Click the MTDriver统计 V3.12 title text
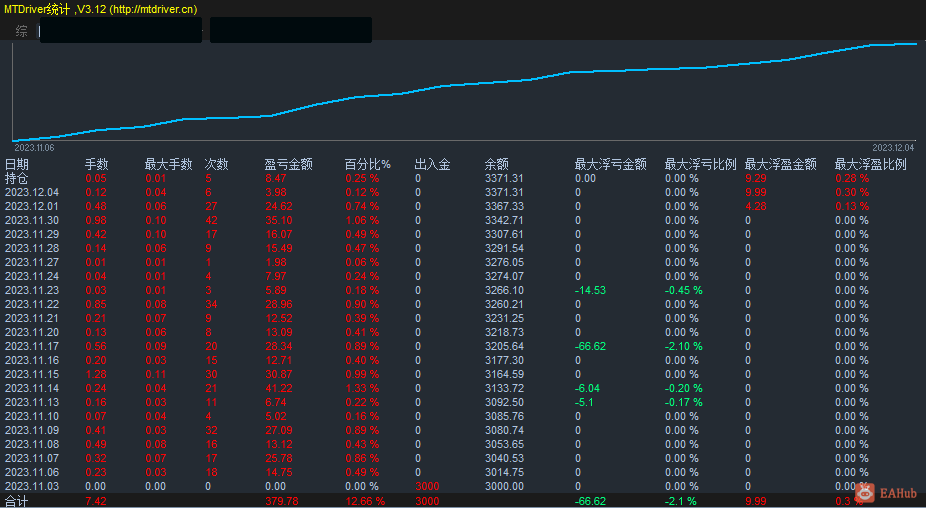The height and width of the screenshot is (508, 926). [100, 9]
